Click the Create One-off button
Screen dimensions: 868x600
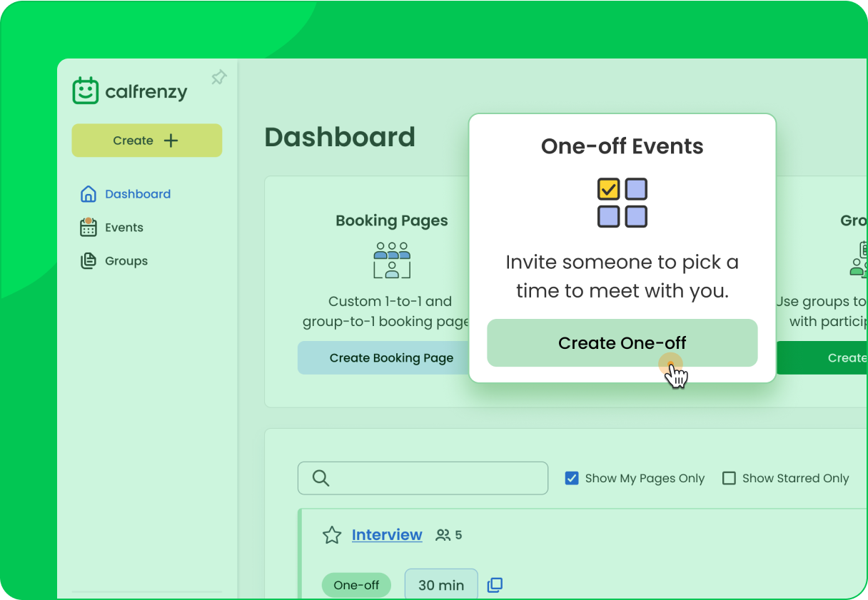click(x=622, y=343)
